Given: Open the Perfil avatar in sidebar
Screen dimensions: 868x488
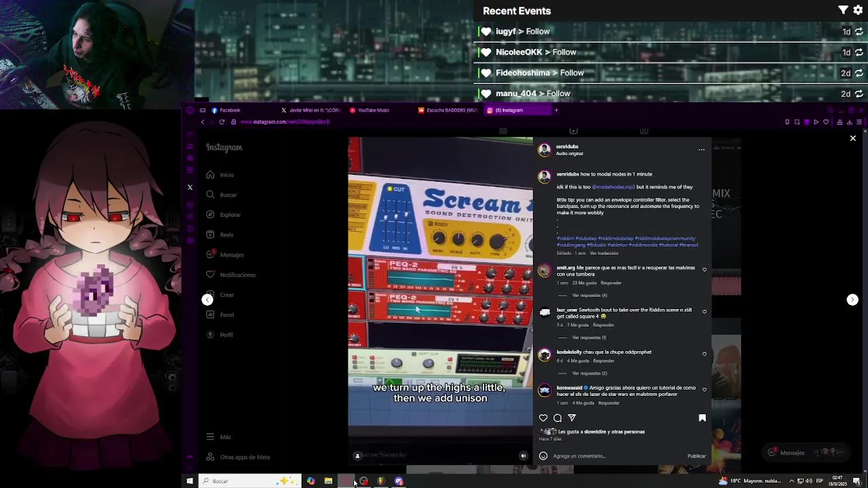Looking at the screenshot, I should [x=210, y=335].
